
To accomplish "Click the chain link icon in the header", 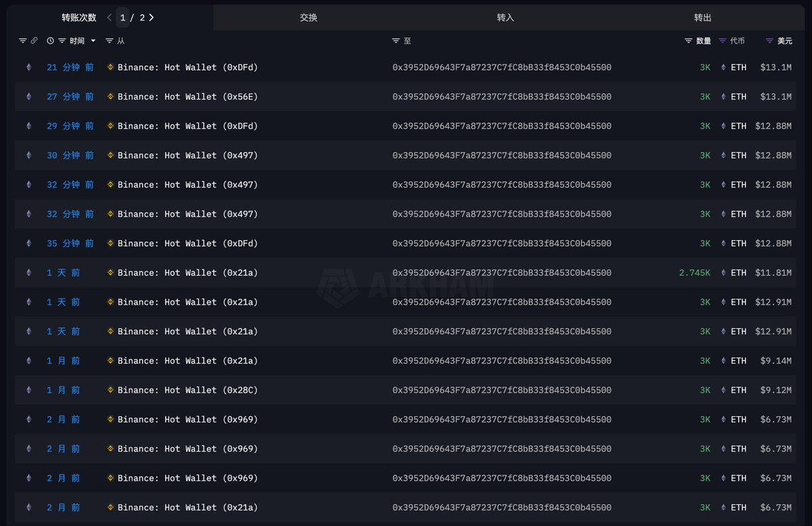I will pos(34,41).
